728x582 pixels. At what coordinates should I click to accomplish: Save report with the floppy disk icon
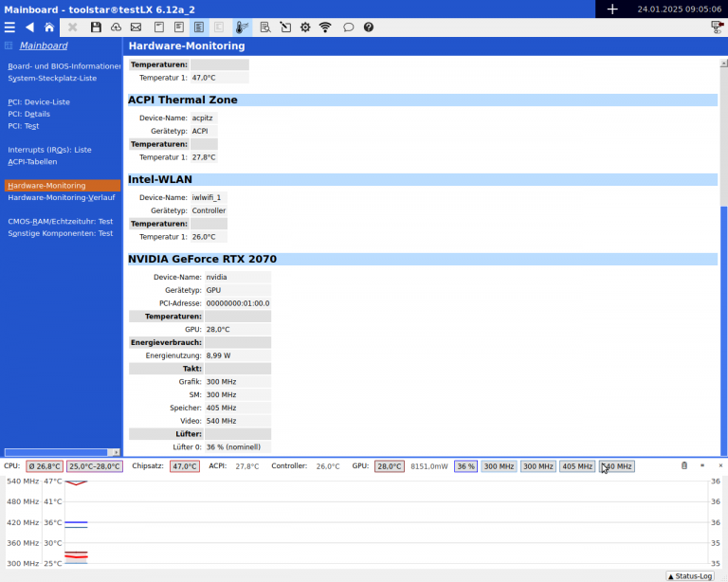(96, 27)
